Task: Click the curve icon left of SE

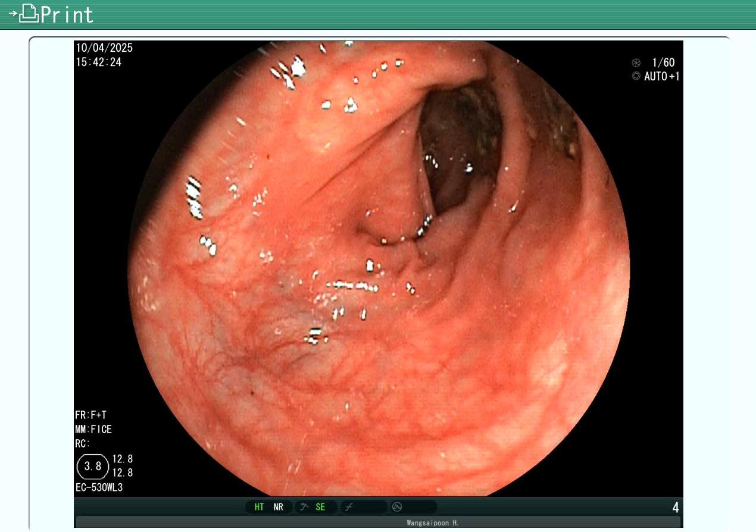Action: click(x=304, y=507)
